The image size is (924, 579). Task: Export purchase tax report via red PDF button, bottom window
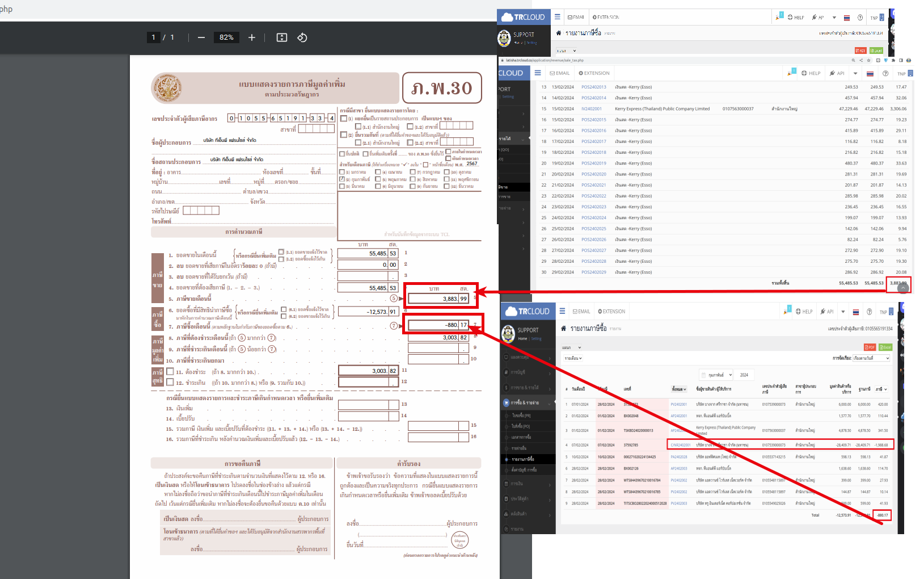[870, 347]
